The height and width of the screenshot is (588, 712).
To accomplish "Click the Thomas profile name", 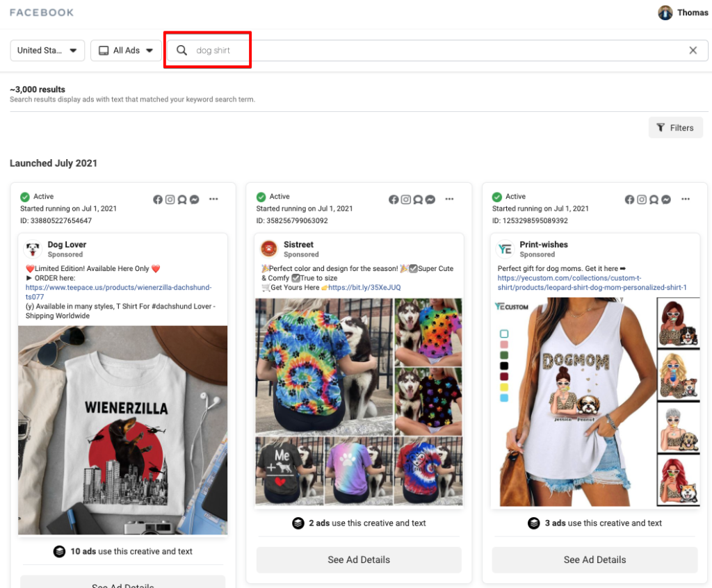I will [x=693, y=13].
